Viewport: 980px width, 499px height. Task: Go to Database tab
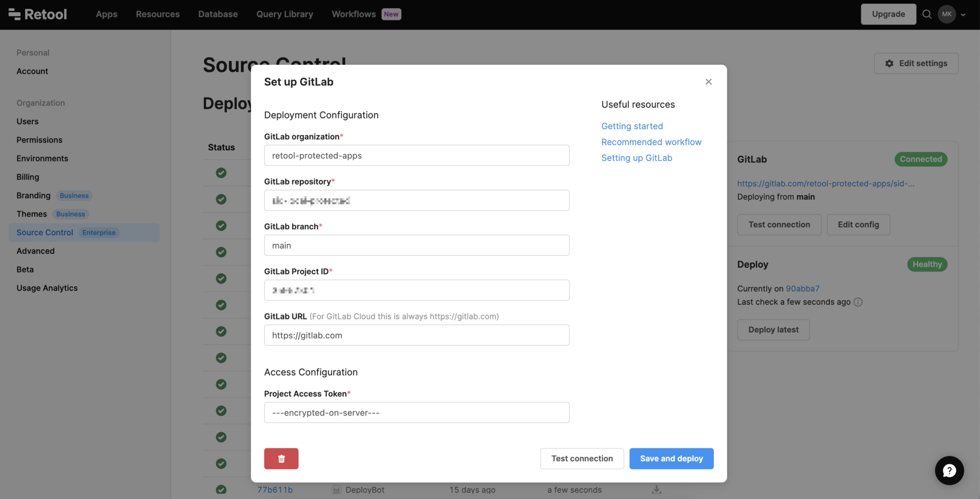click(x=218, y=14)
